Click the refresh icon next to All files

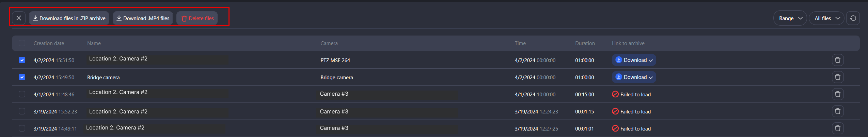point(853,18)
